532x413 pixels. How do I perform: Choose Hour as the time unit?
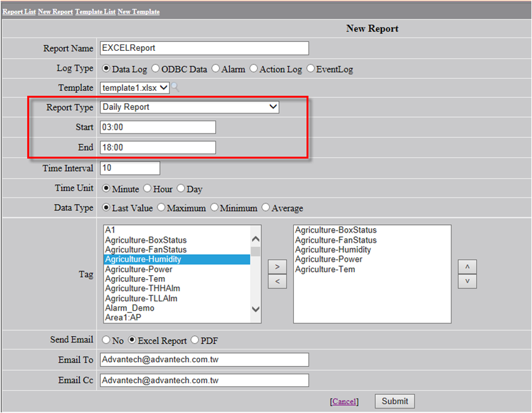click(x=147, y=189)
